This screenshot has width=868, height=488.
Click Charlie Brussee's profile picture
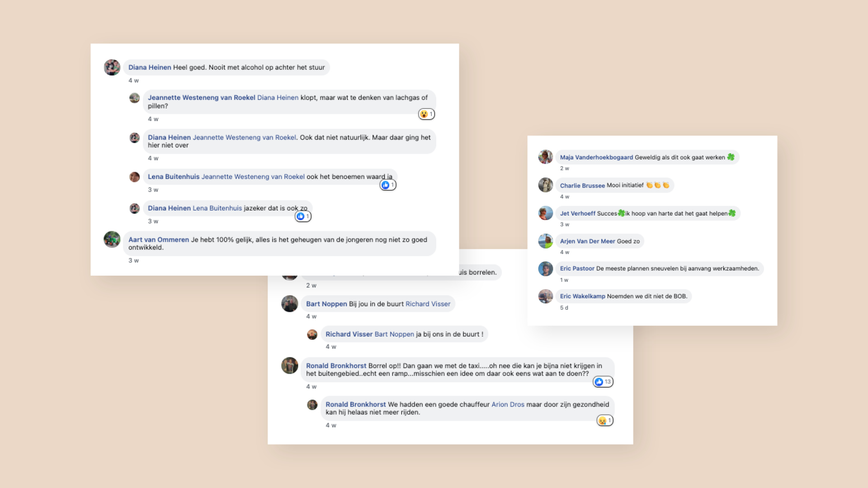(546, 185)
